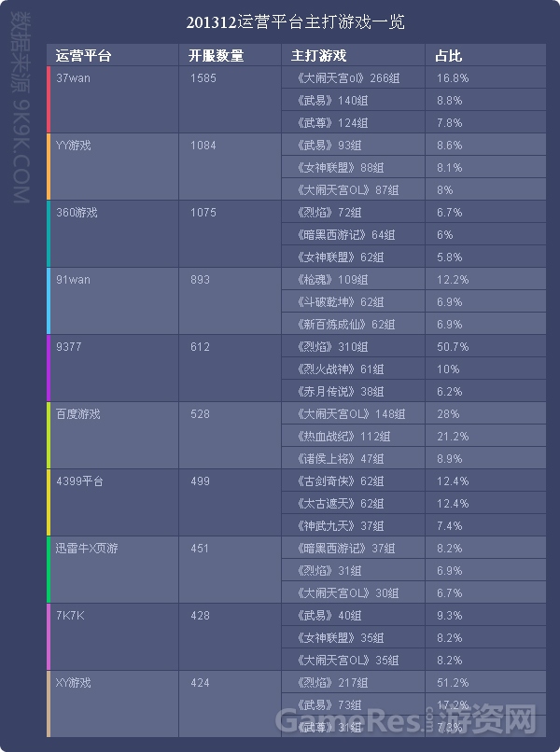This screenshot has height=752, width=560.
Task: Click 《赤月传说》38组 entry
Action: pos(340,392)
